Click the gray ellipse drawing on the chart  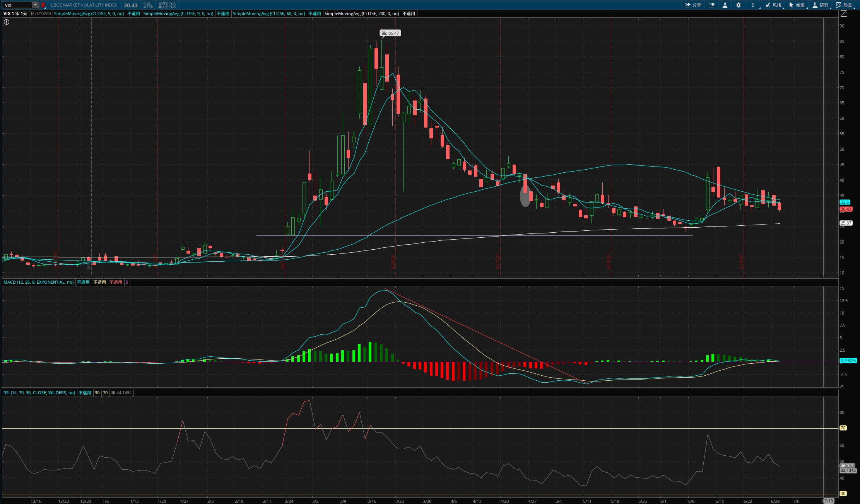pos(525,196)
